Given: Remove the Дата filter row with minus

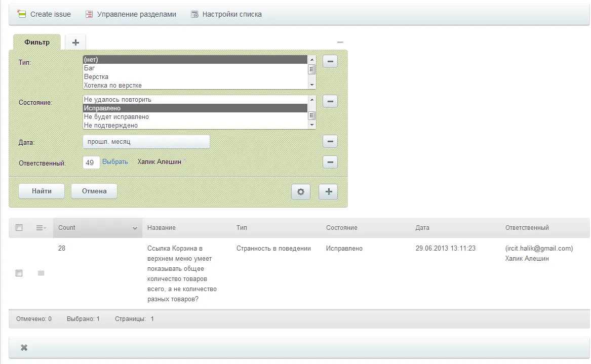Looking at the screenshot, I should point(330,141).
